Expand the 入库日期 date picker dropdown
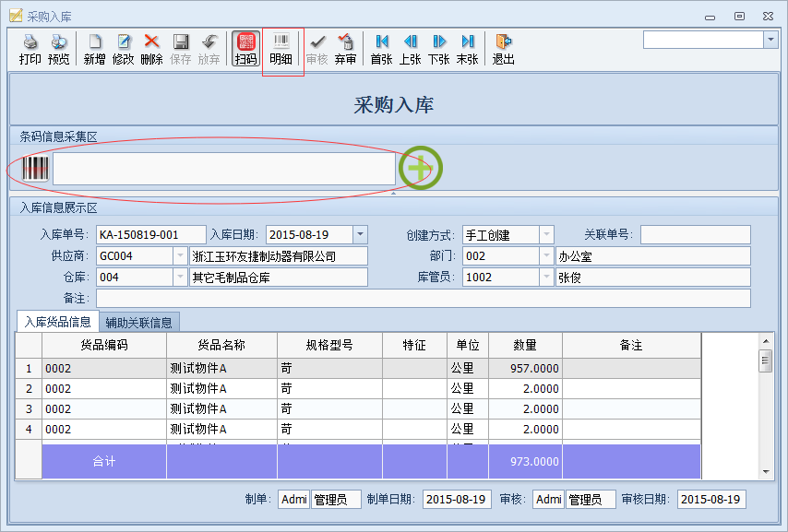Screen dimensions: 788x532 tap(361, 234)
